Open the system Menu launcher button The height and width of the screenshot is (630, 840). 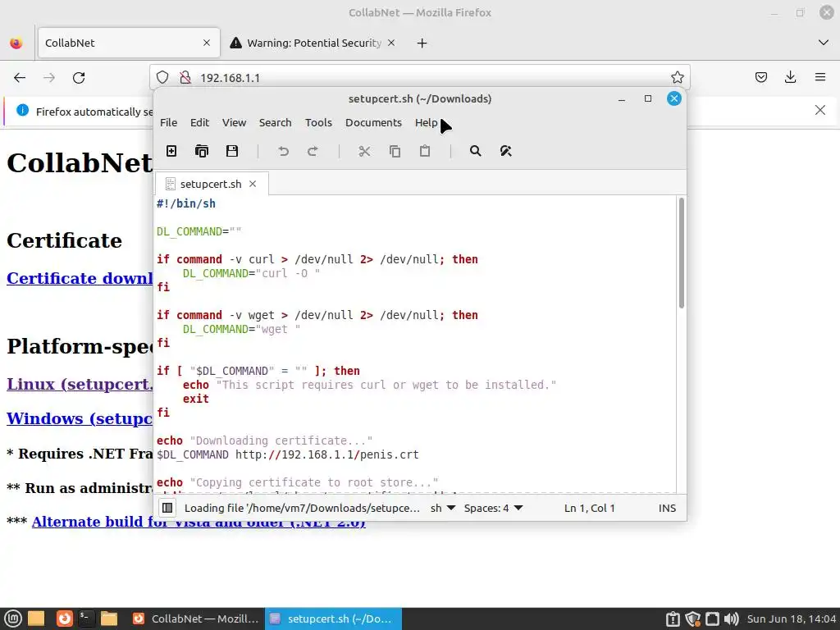coord(13,619)
